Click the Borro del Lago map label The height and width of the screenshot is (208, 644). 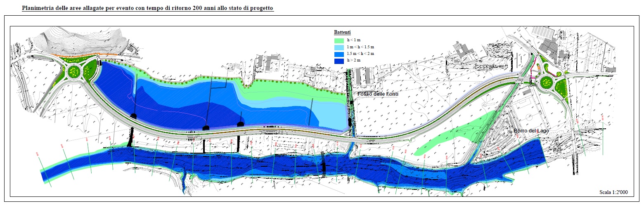coord(530,131)
